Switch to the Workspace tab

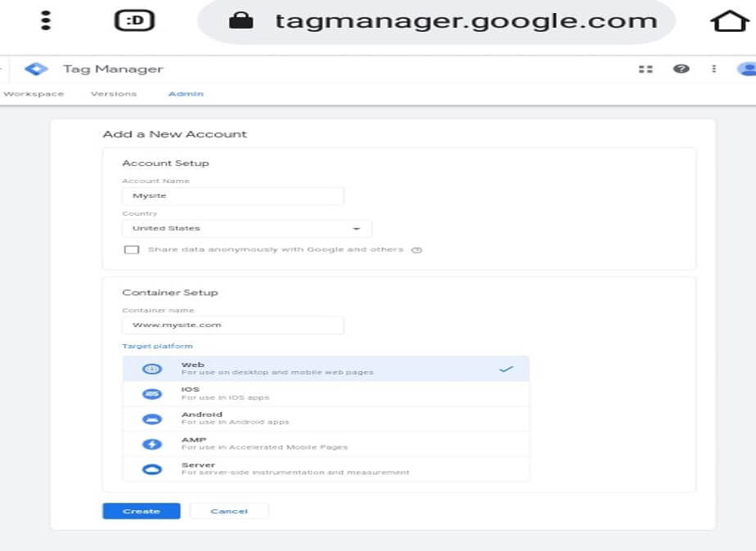34,94
